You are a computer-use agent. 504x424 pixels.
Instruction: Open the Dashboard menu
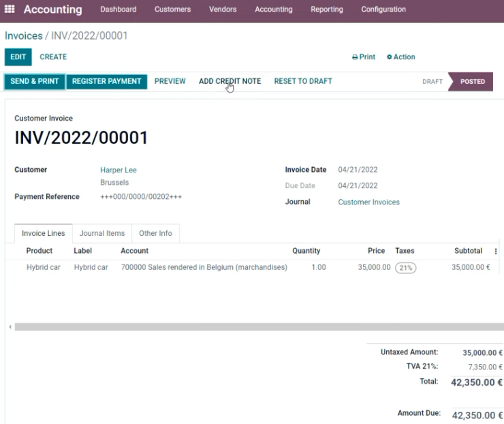pos(119,10)
